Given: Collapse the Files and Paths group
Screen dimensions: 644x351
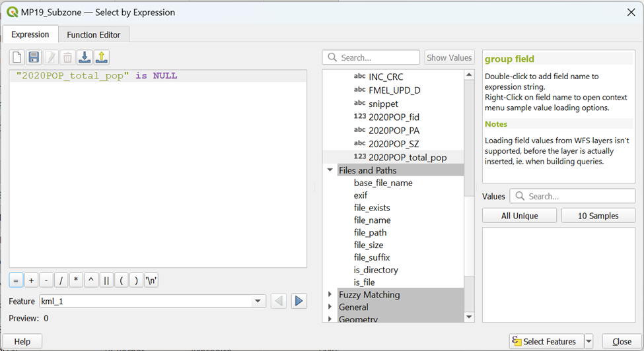Looking at the screenshot, I should tap(330, 170).
